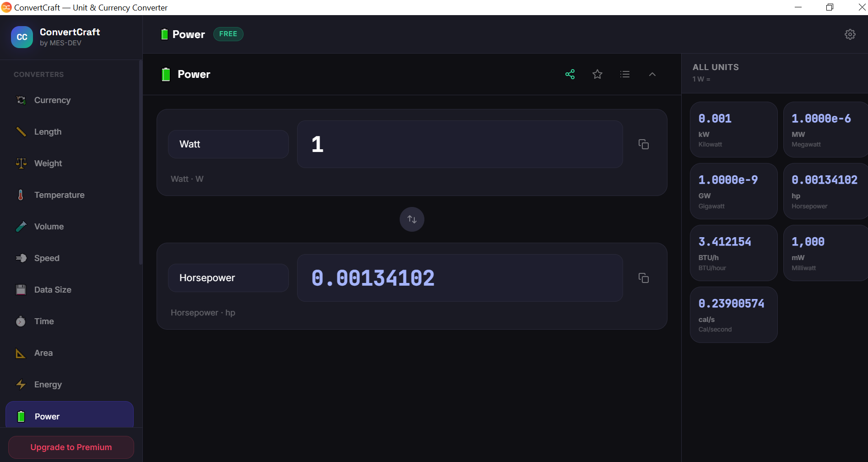The image size is (868, 462).
Task: Share the Power conversion
Action: point(570,74)
